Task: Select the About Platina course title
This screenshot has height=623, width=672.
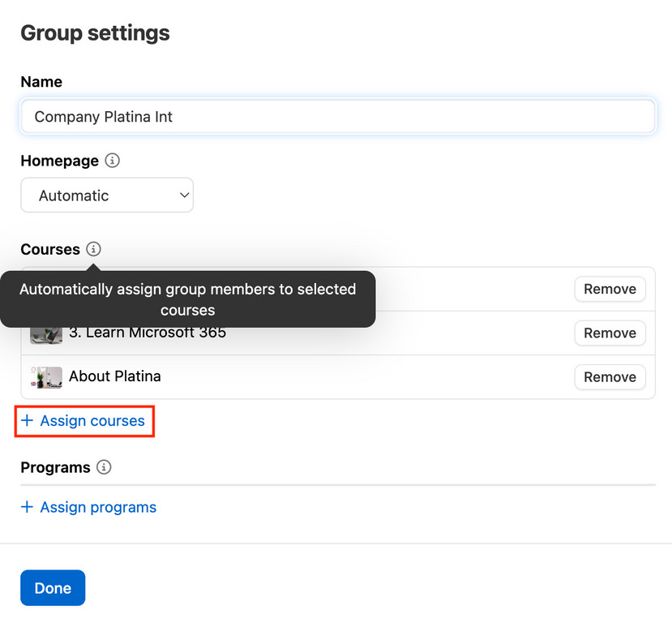Action: pos(114,376)
